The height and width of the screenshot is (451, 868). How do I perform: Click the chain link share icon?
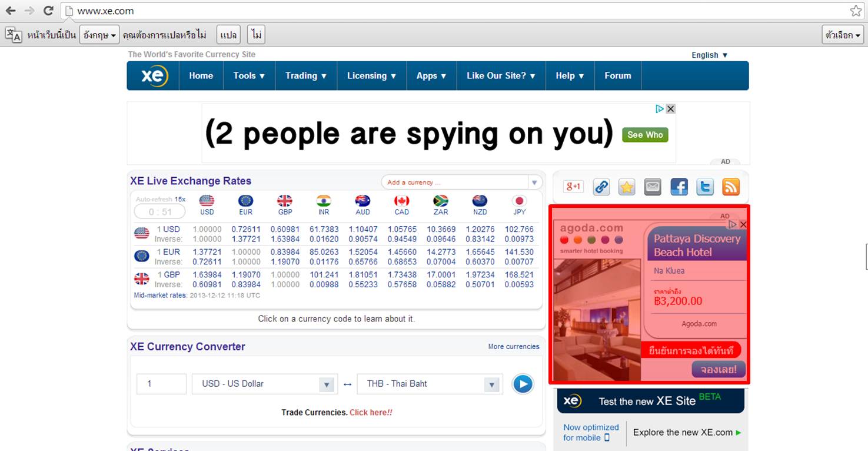(601, 187)
